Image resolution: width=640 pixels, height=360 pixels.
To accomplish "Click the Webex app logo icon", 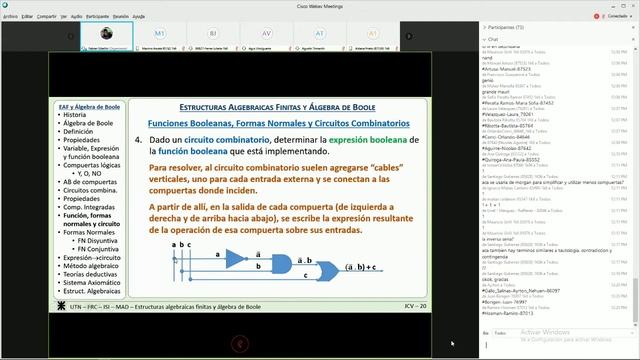I will (5, 5).
